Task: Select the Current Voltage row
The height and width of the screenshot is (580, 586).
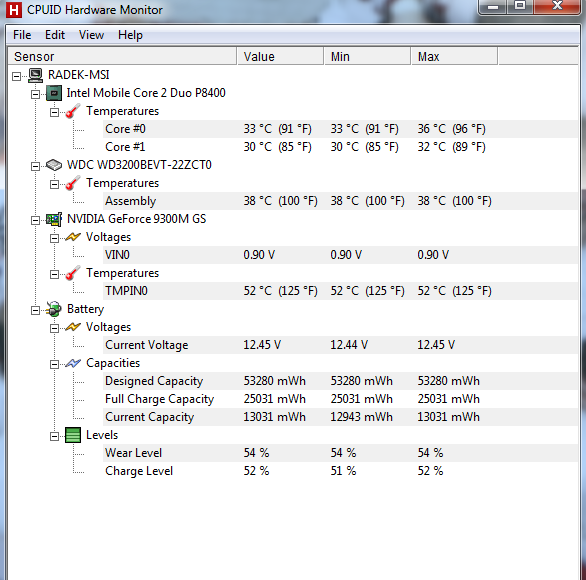Action: [340, 345]
